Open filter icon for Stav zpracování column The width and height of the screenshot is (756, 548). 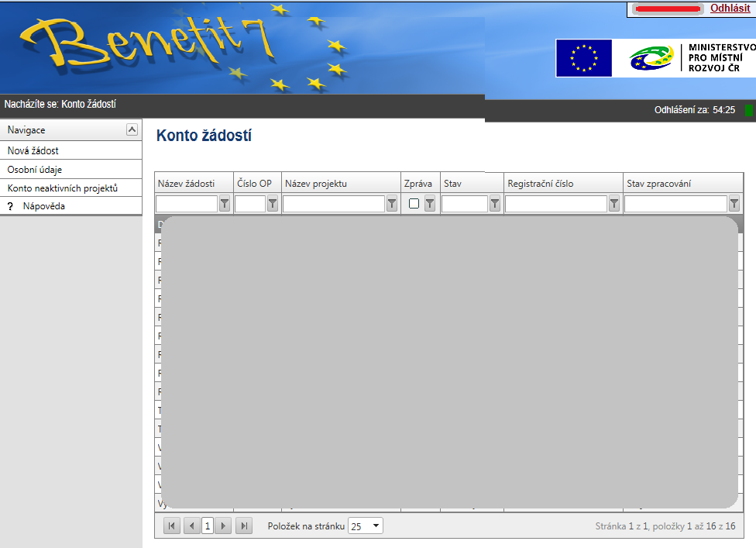734,204
